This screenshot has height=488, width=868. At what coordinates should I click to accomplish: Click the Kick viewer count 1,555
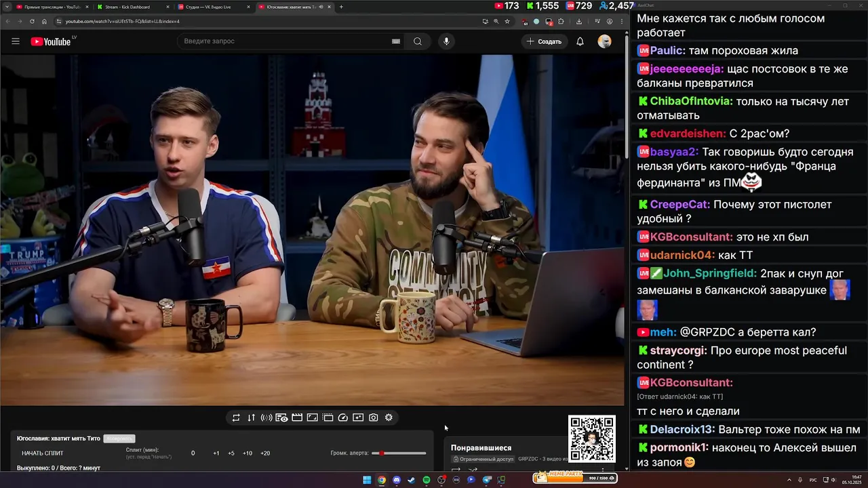click(542, 6)
